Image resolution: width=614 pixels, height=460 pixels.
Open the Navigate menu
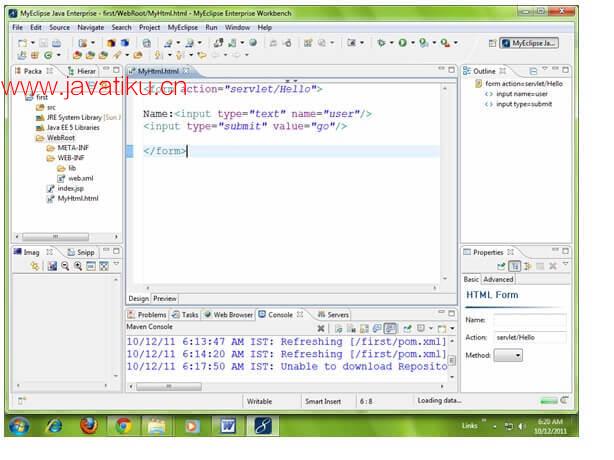(90, 27)
